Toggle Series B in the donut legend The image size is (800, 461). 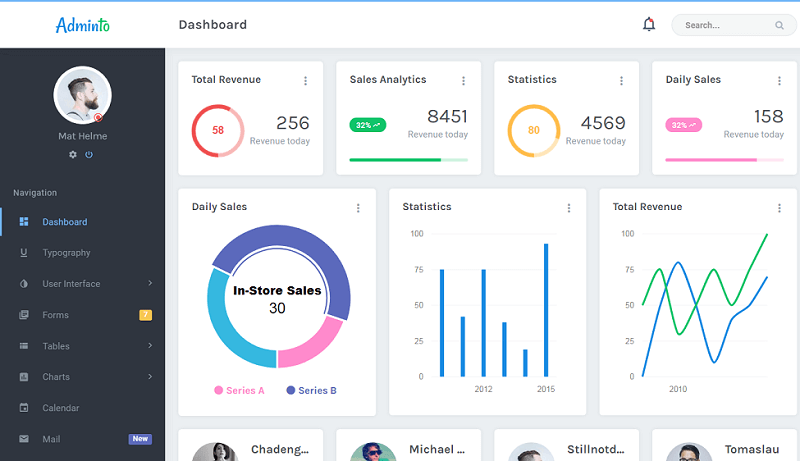tap(311, 391)
